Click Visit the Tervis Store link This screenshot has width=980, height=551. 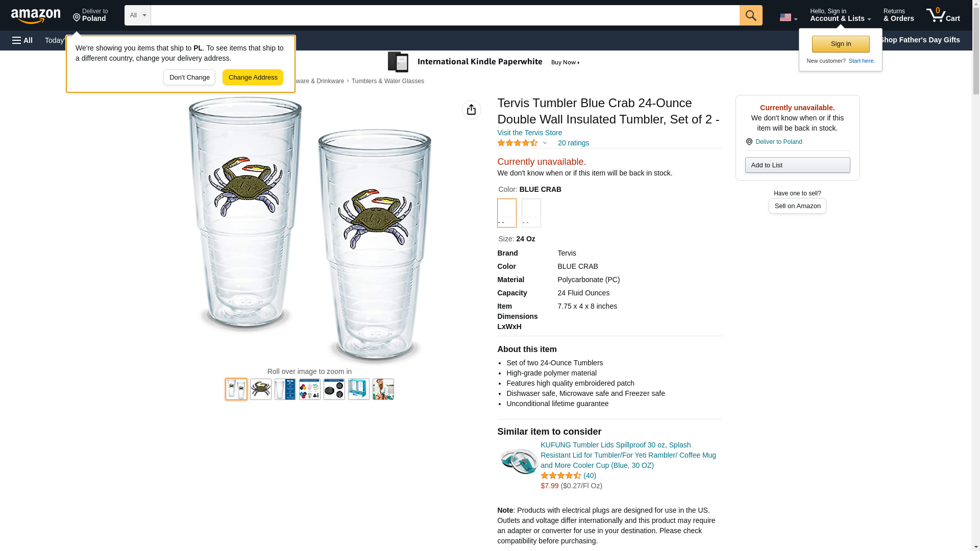(x=529, y=133)
